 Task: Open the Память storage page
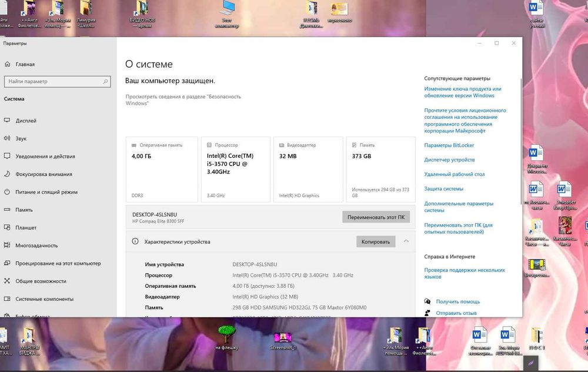tap(24, 210)
